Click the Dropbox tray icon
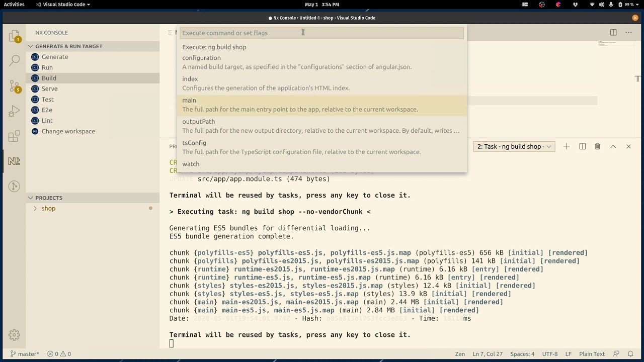The image size is (644, 362). click(575, 5)
